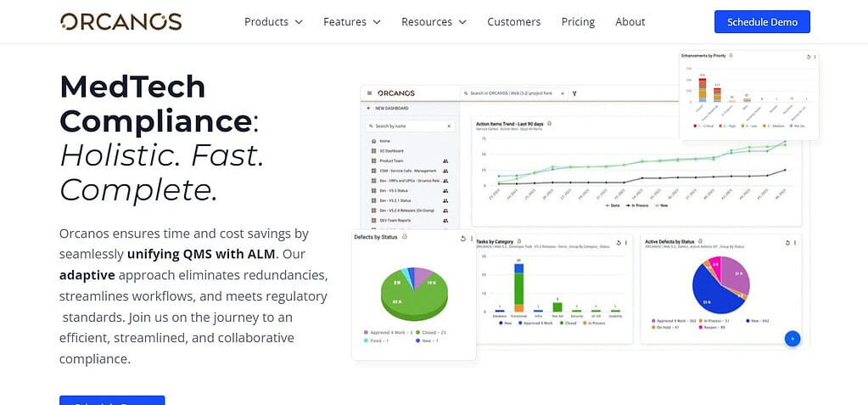Viewport: 868px width, 405px height.
Task: Click 'Fixed – 1' legend in Defects by Status
Action: click(x=376, y=340)
